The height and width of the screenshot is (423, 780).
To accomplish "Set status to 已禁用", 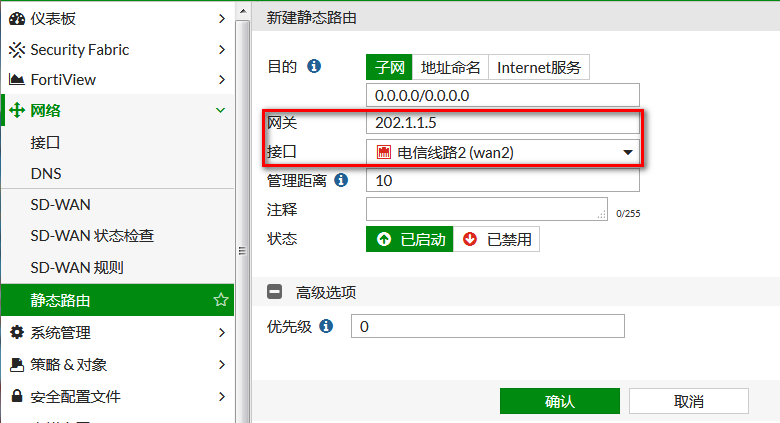I will (x=498, y=239).
